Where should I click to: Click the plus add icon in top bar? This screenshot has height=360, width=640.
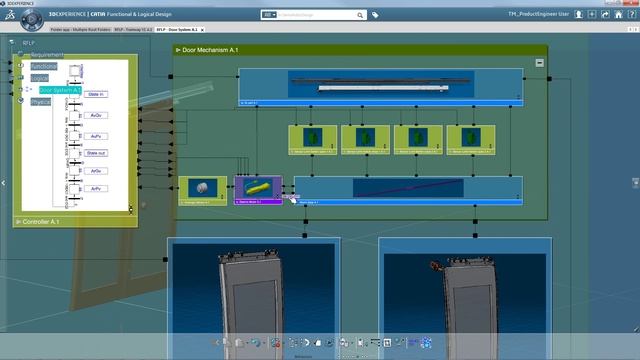[x=592, y=14]
